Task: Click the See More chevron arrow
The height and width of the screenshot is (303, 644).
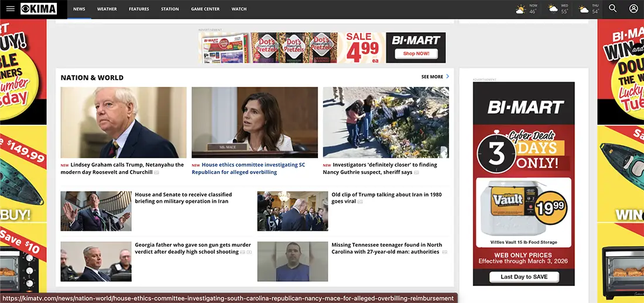Action: (x=447, y=76)
